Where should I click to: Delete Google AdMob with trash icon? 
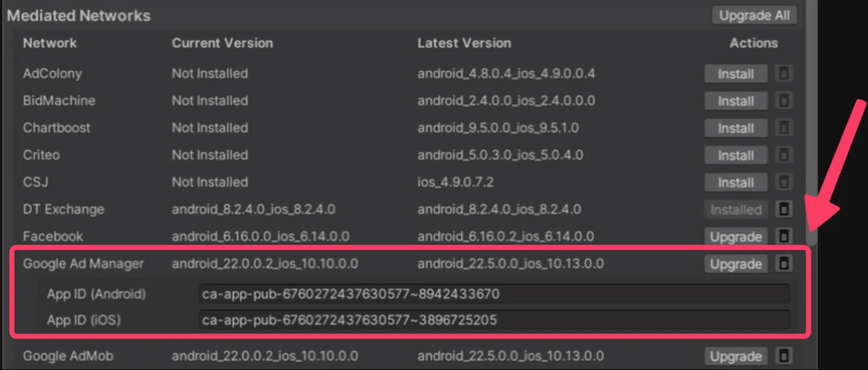click(x=784, y=356)
